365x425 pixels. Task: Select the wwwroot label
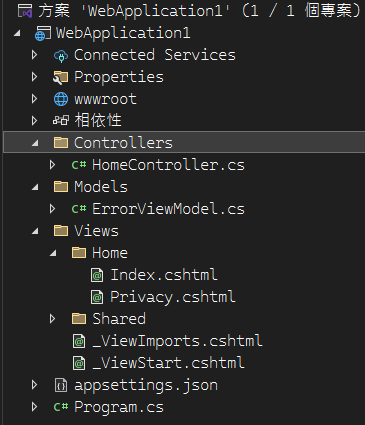point(105,99)
